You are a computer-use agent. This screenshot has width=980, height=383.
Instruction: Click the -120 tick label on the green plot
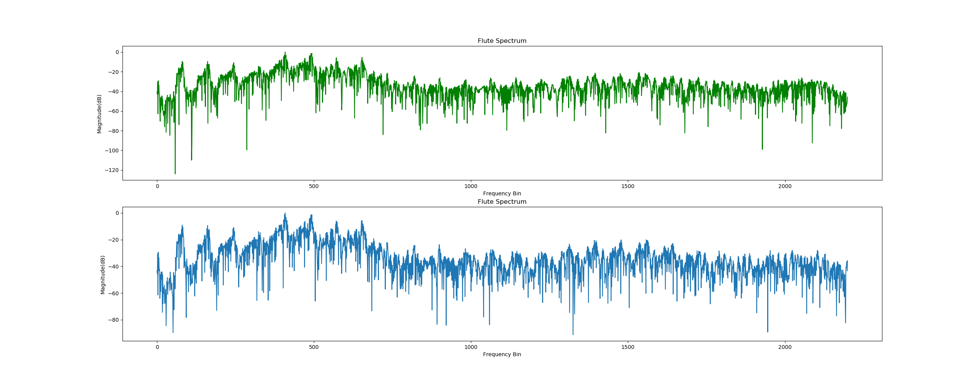pos(112,170)
